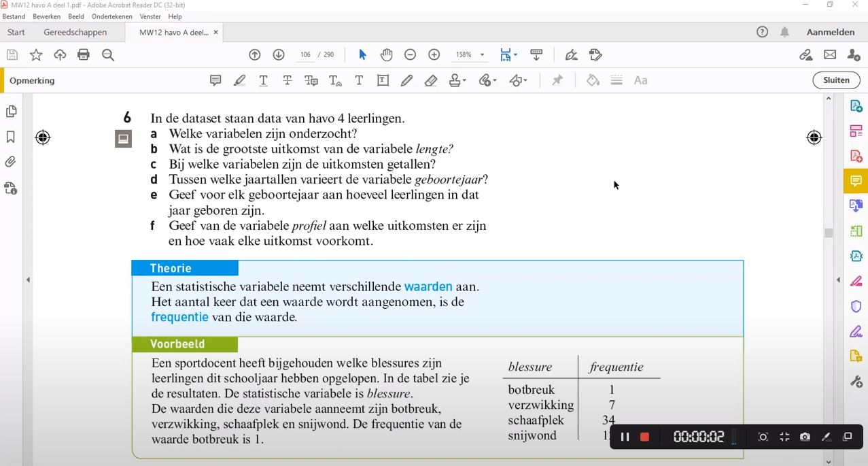The width and height of the screenshot is (868, 466).
Task: Collapse the right tools pane arrow
Action: coord(838,280)
